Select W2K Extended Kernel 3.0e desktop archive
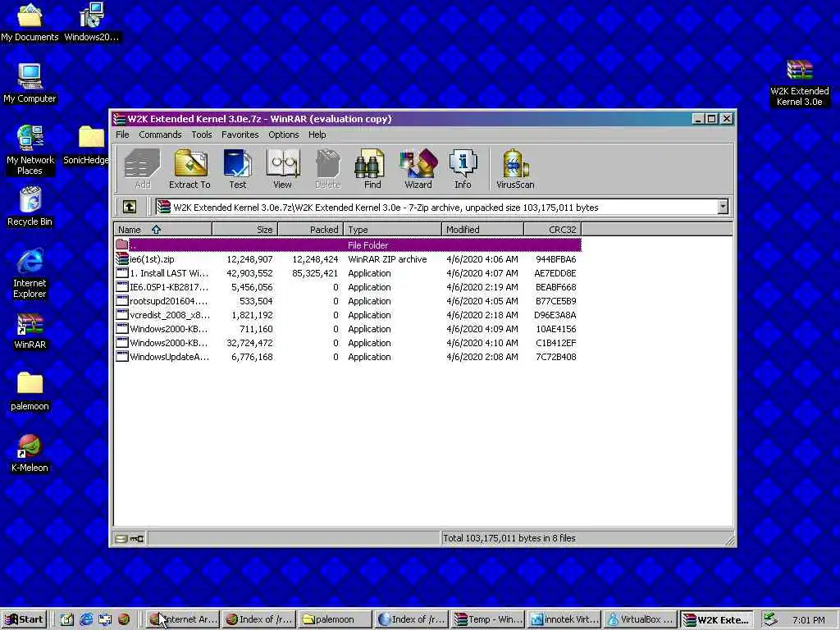840x630 pixels. coord(799,84)
